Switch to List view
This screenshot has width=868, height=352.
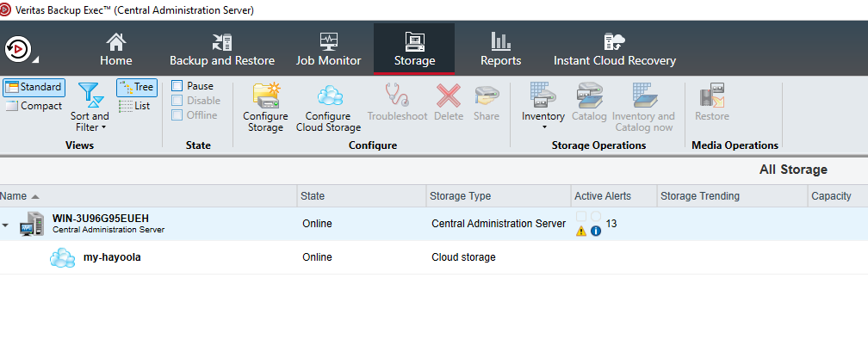pyautogui.click(x=134, y=106)
